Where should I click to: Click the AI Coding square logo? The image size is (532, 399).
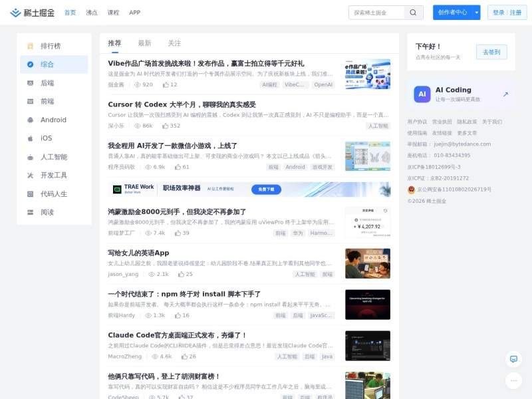pos(422,94)
